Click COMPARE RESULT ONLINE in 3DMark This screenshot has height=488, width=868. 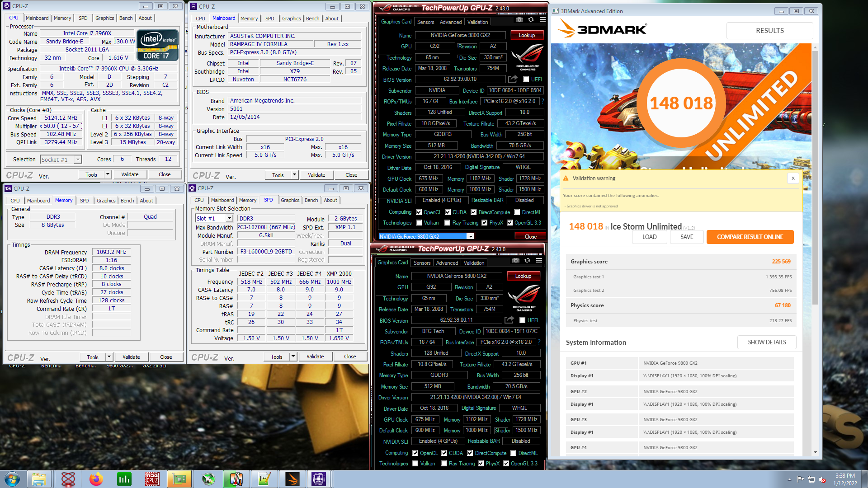click(750, 237)
